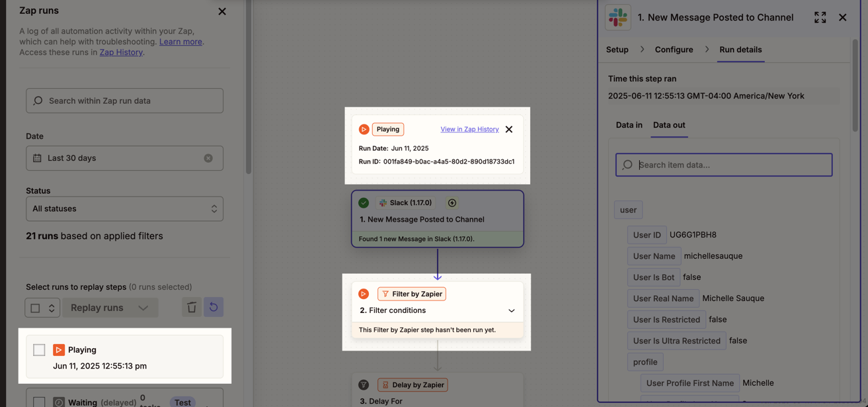Close the Zap runs panel
The image size is (868, 407).
tap(222, 11)
